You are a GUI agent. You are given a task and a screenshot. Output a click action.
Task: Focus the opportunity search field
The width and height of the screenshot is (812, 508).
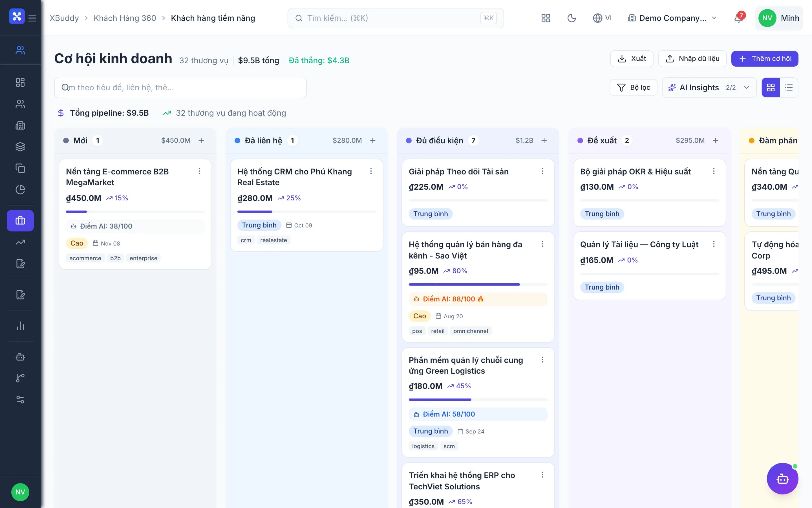point(180,88)
